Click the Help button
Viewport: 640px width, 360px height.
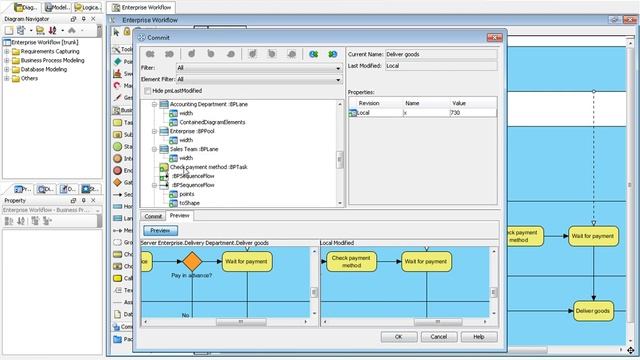479,337
